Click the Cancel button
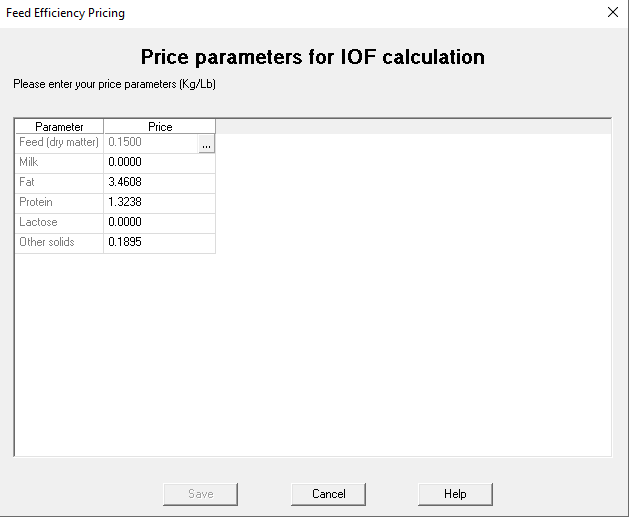Viewport: 629px width, 517px height. 328,494
